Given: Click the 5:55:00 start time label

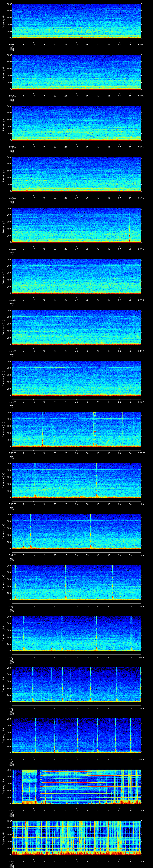Looking at the screenshot, I should 12,249.
